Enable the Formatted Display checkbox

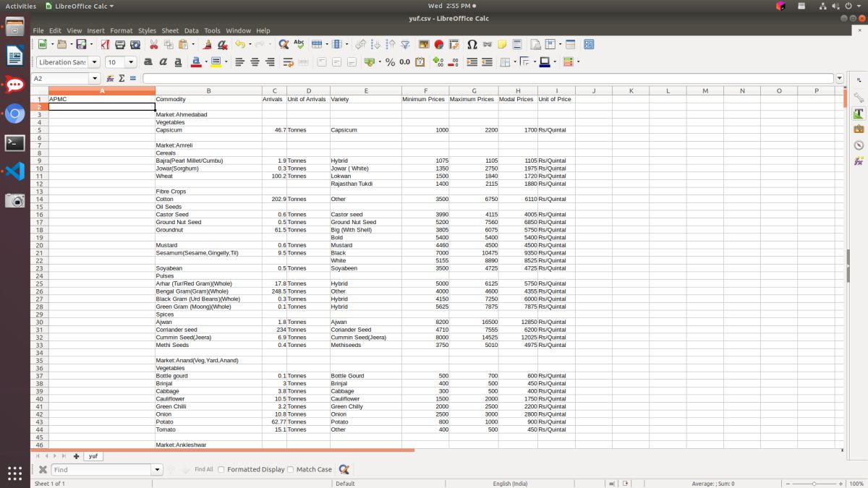click(x=221, y=469)
